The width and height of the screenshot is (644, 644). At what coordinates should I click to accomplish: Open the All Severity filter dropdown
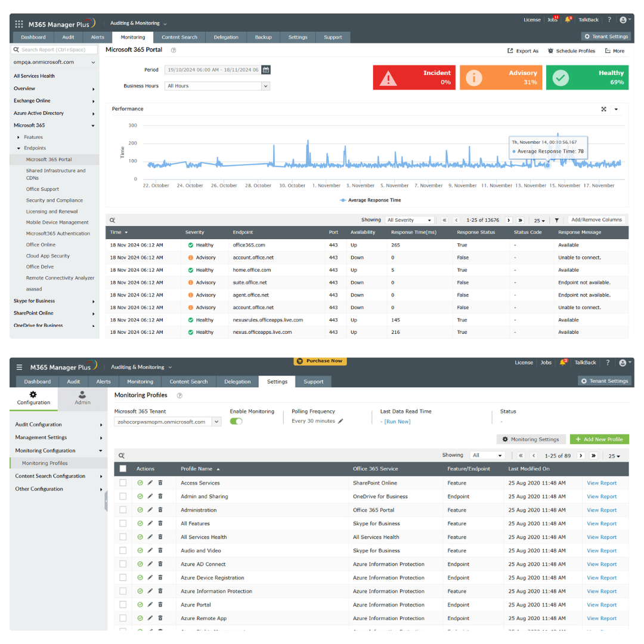click(409, 220)
